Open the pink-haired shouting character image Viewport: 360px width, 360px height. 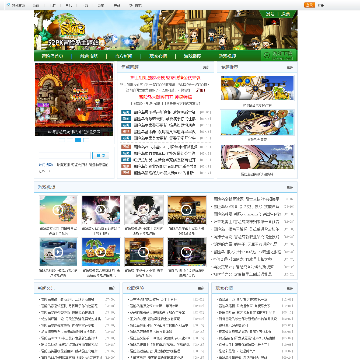point(257,157)
